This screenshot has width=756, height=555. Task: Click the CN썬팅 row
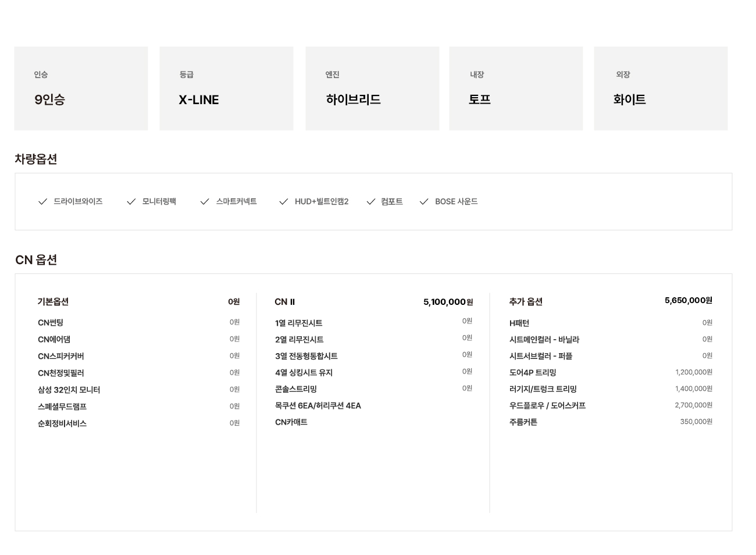[x=138, y=322]
